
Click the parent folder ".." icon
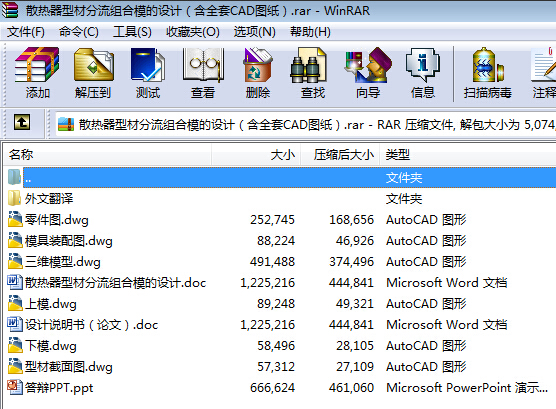15,177
